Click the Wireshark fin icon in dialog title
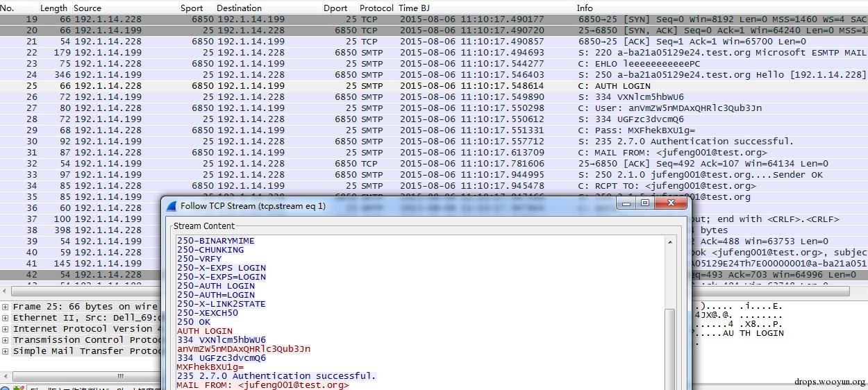The image size is (868, 390). 172,205
